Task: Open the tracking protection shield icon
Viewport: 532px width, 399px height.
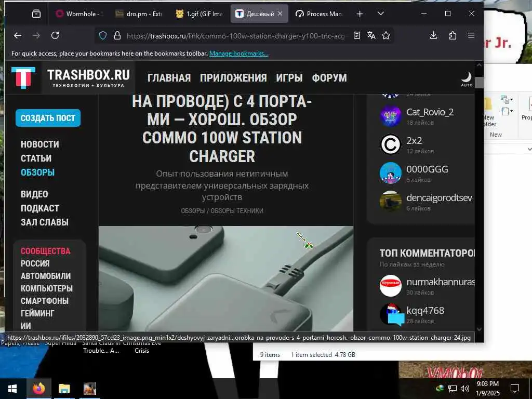Action: [103, 35]
